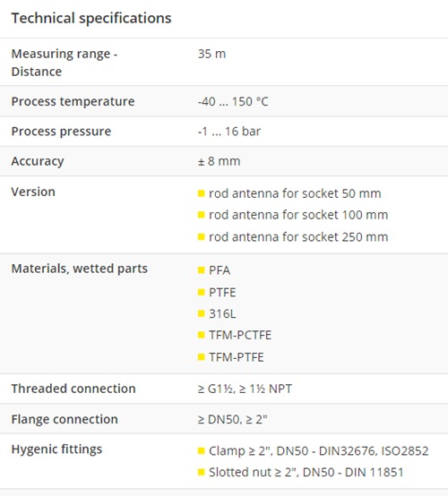
Task: Click the Materials, wetted parts label
Action: (x=80, y=269)
